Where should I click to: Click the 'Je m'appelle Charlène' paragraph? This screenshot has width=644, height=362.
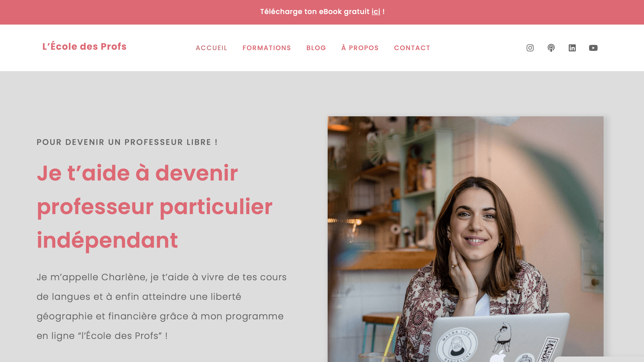click(162, 306)
